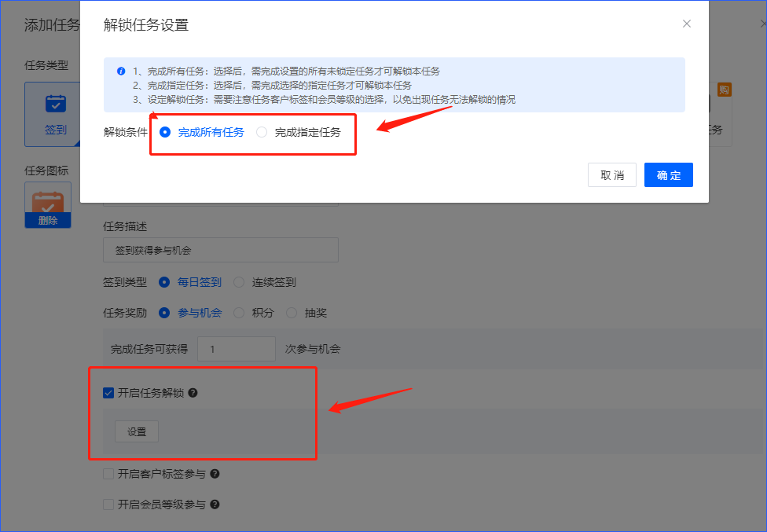Viewport: 767px width, 532px height.
Task: Click the 任务类型 heading
Action: pyautogui.click(x=46, y=65)
